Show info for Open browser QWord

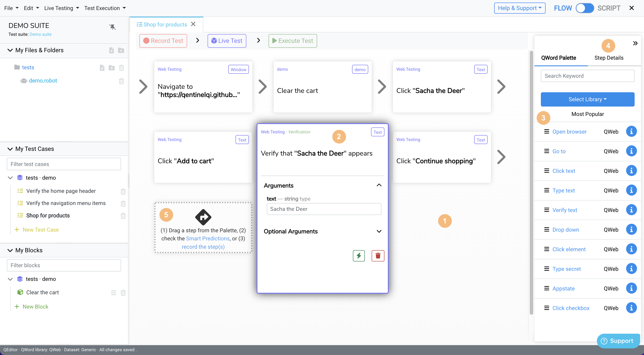631,131
